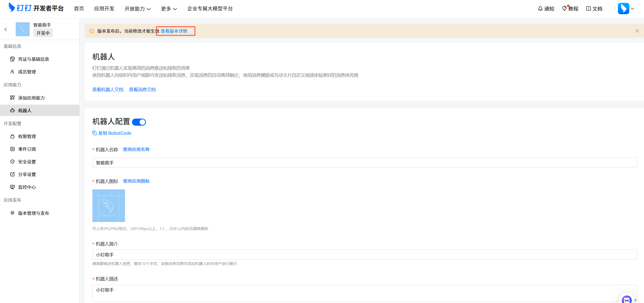This screenshot has height=303, width=644.
Task: Open the docs book icon
Action: (589, 9)
